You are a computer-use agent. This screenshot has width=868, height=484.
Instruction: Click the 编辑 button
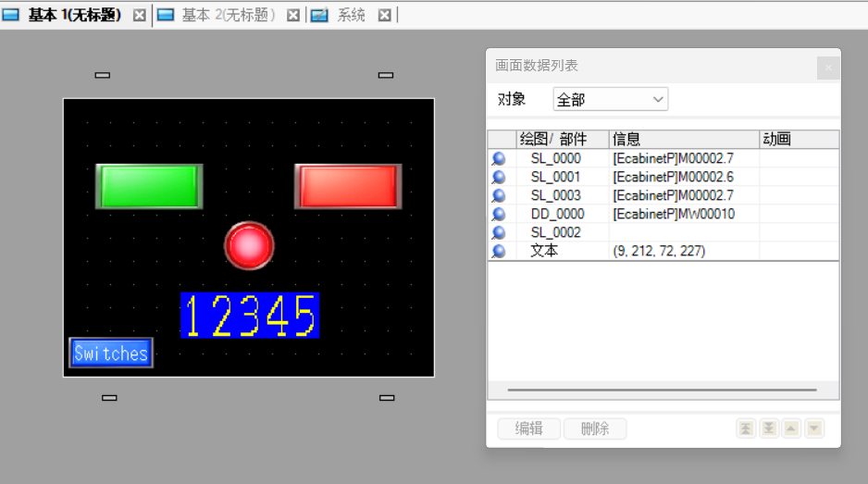529,428
